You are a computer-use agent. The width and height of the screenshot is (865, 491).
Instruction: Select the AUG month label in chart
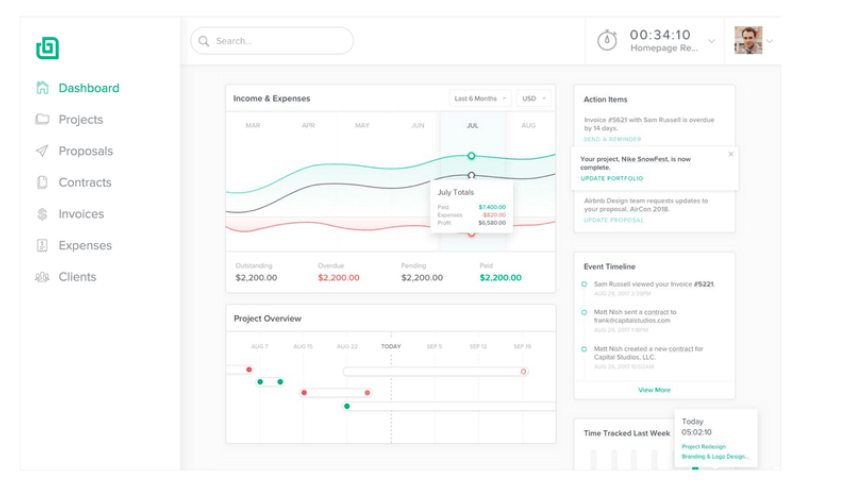pyautogui.click(x=528, y=125)
